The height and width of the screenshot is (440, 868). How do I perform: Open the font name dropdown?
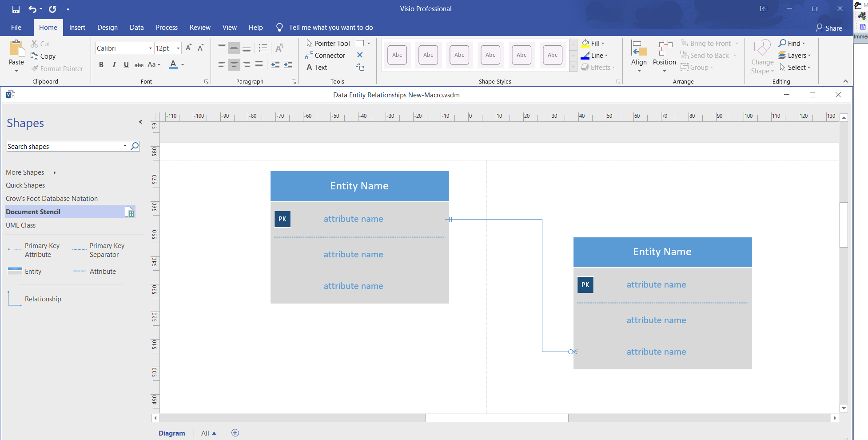click(151, 48)
